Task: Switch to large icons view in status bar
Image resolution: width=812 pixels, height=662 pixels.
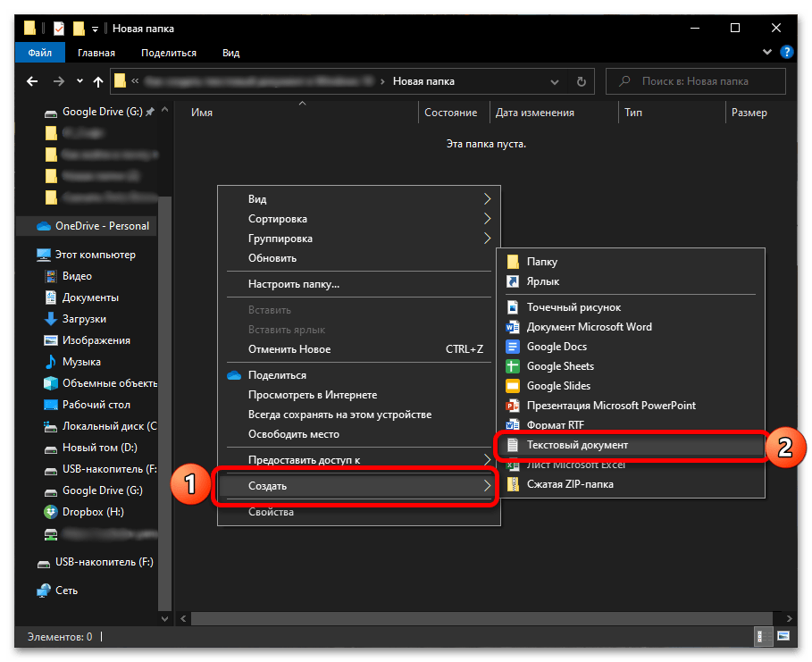Action: (783, 637)
